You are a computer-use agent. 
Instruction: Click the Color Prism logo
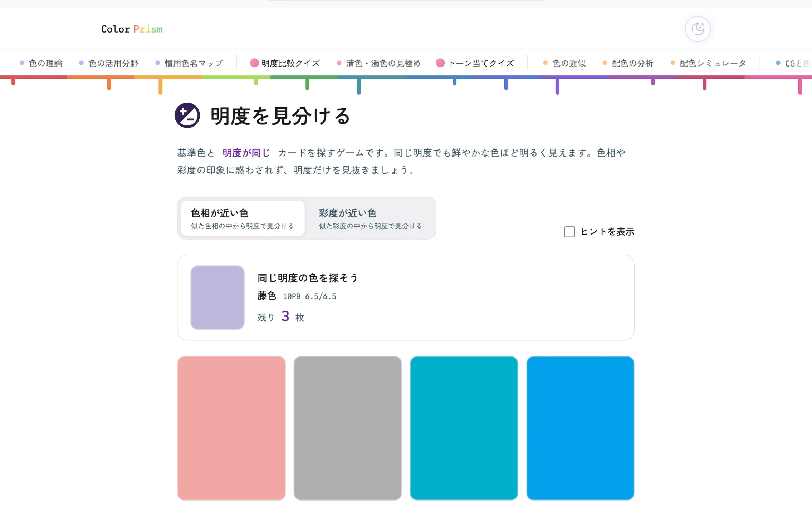(132, 29)
